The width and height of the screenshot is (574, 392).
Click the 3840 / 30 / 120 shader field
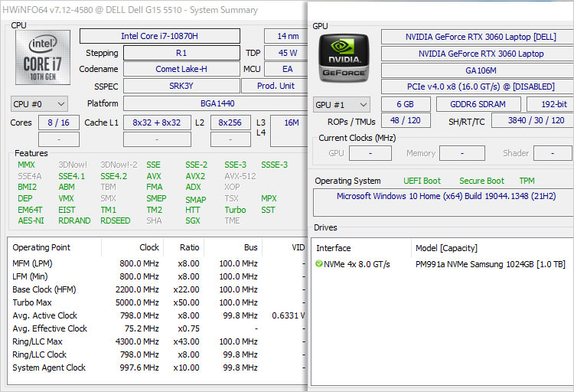click(533, 120)
